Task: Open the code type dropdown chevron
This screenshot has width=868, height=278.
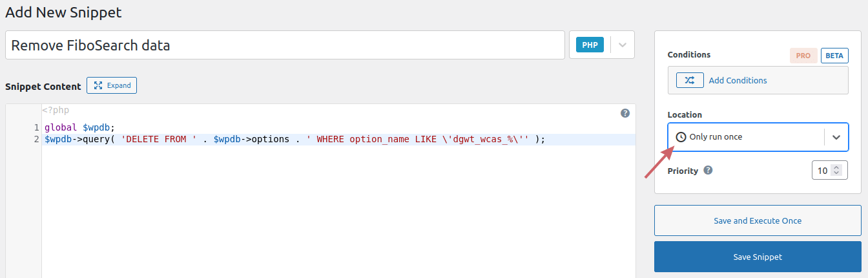Action: point(623,45)
